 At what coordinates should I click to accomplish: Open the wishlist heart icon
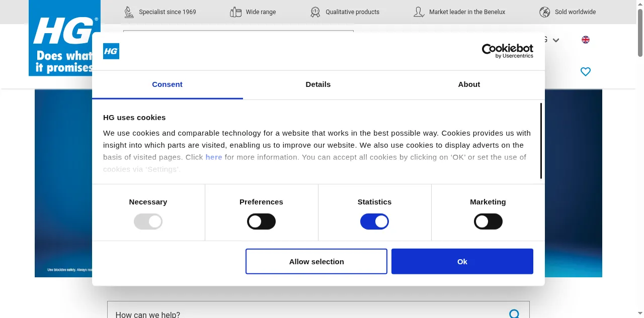(x=586, y=72)
